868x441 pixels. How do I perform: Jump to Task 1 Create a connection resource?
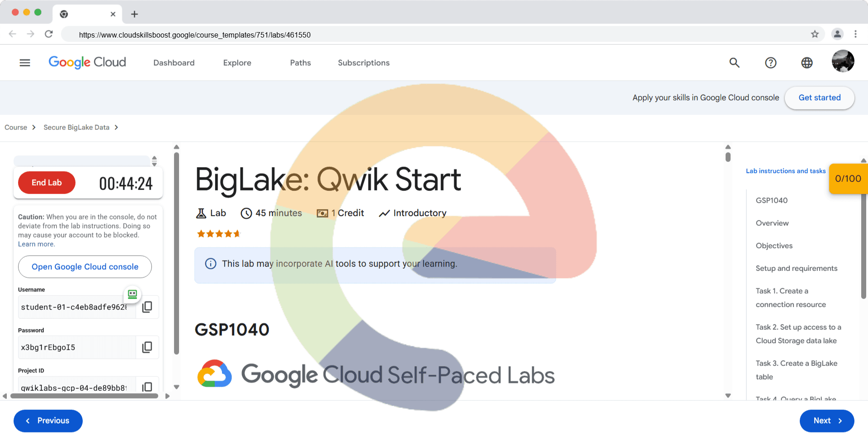point(791,298)
